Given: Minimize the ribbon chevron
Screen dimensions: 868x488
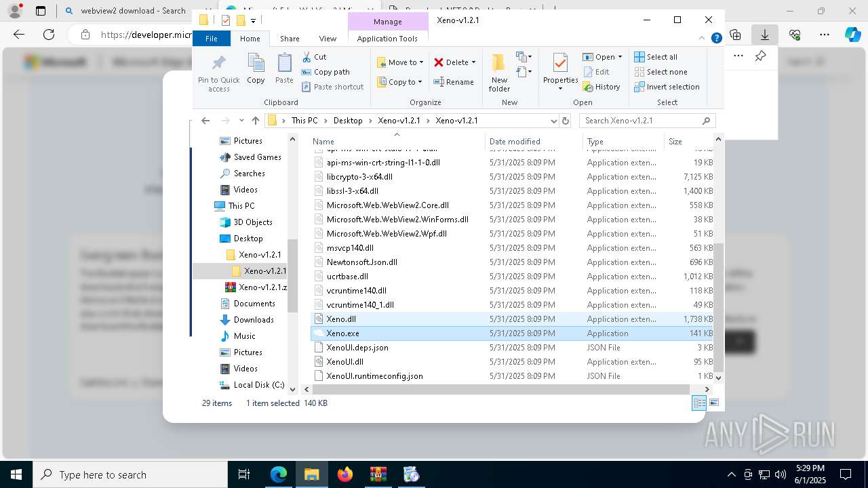Looking at the screenshot, I should 703,39.
